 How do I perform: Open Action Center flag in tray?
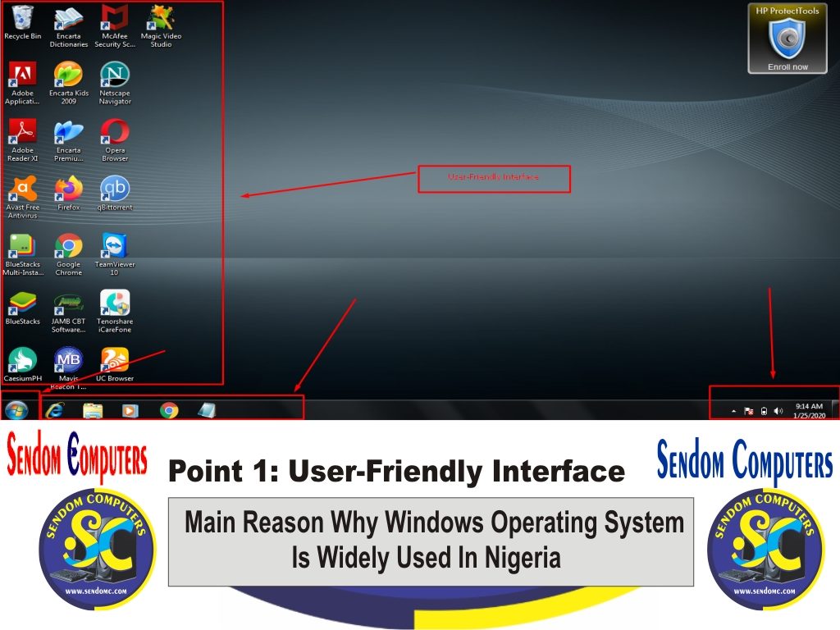[749, 411]
